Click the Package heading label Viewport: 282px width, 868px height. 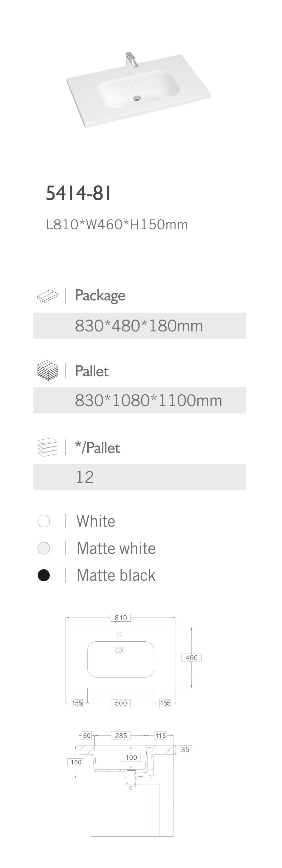pyautogui.click(x=100, y=296)
